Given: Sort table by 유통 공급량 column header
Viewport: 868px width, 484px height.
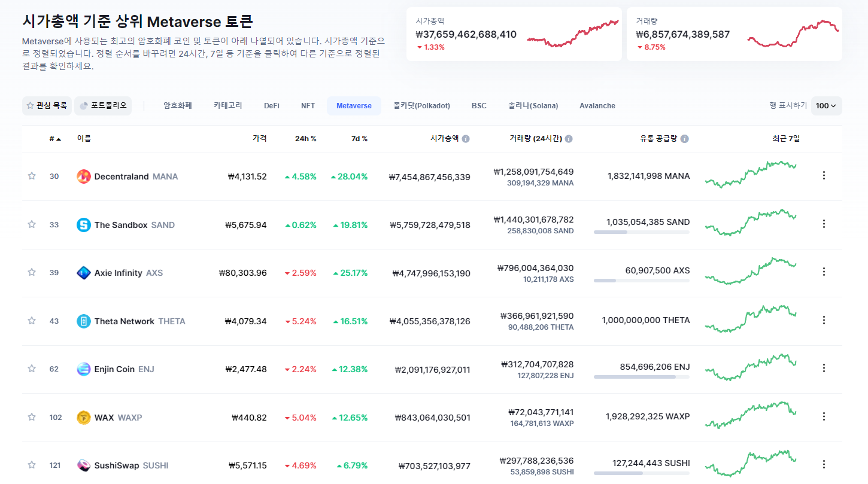Looking at the screenshot, I should click(x=658, y=139).
